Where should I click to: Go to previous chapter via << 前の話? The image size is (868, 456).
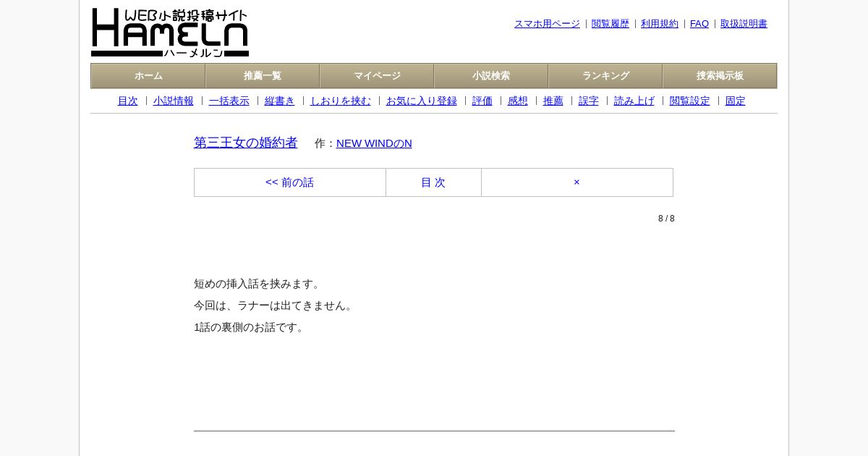[290, 182]
